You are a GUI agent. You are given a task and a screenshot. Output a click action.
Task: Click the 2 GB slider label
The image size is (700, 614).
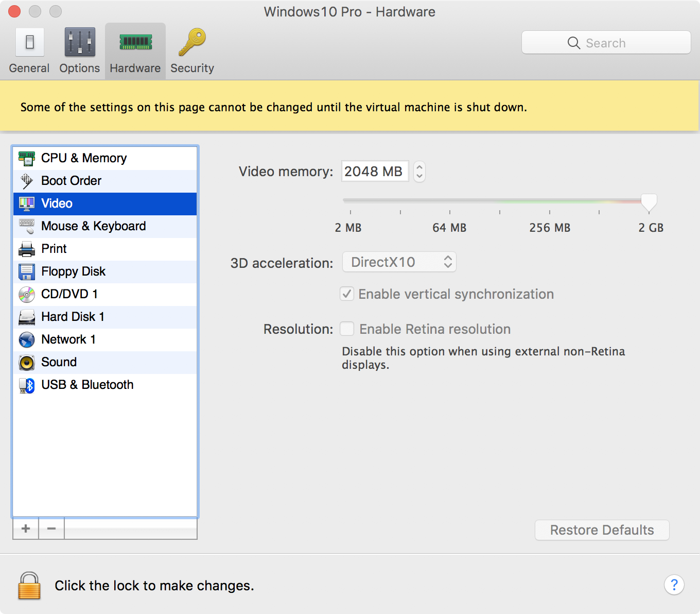(651, 228)
